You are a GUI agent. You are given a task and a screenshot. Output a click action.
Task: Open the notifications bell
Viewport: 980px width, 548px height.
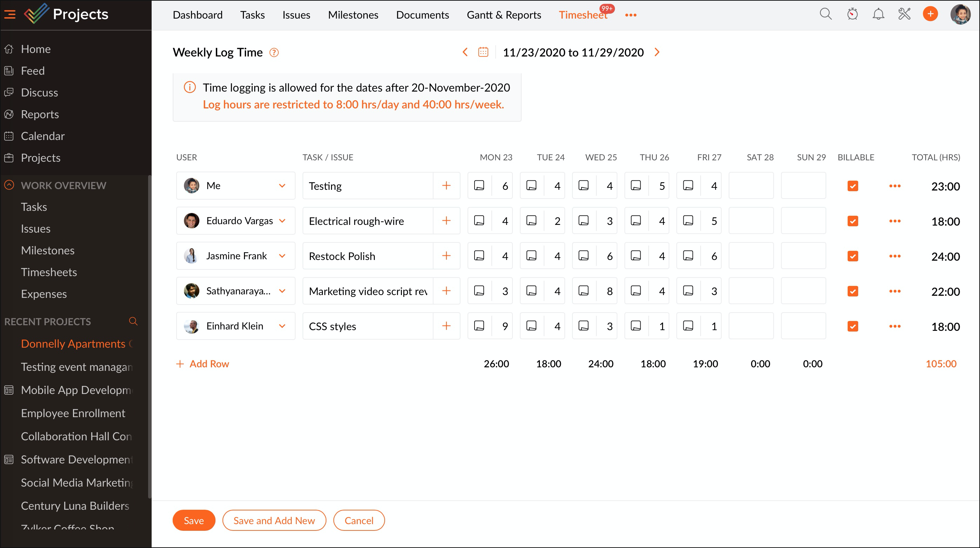point(878,14)
